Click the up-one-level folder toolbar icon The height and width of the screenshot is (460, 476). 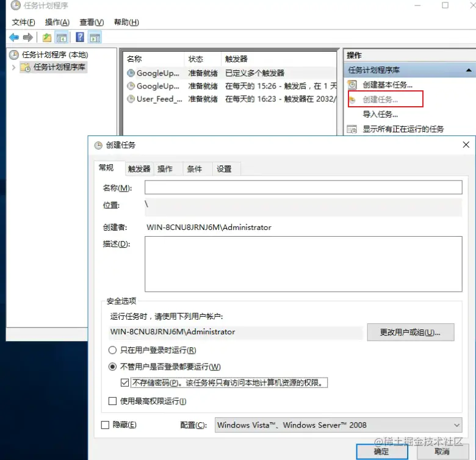click(47, 38)
